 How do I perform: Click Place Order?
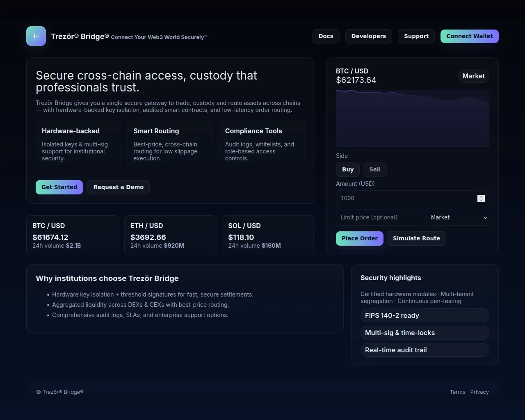[x=360, y=238]
